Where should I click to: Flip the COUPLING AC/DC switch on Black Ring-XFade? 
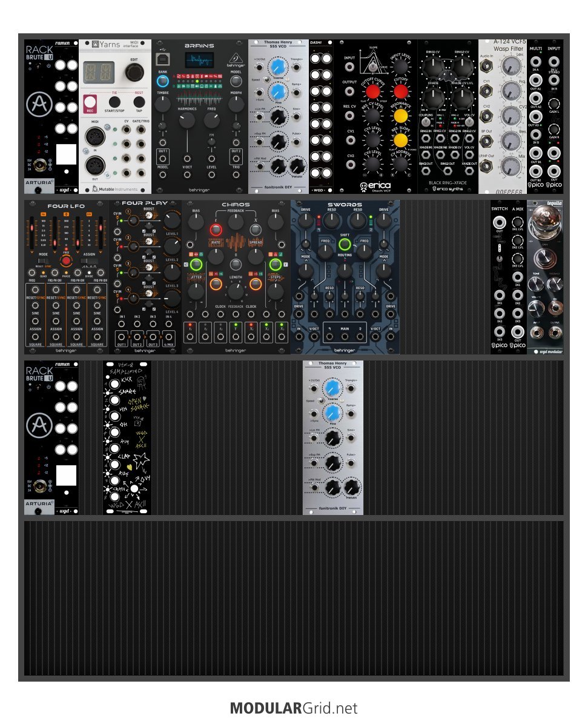point(426,122)
